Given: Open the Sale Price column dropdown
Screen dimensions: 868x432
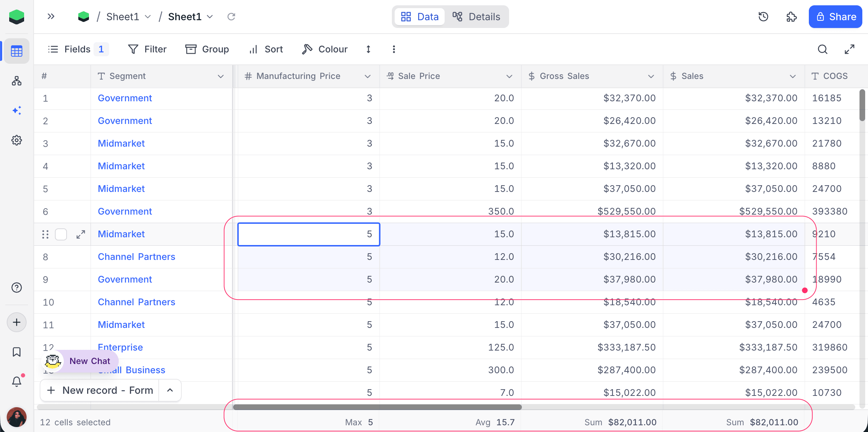Looking at the screenshot, I should click(x=509, y=76).
